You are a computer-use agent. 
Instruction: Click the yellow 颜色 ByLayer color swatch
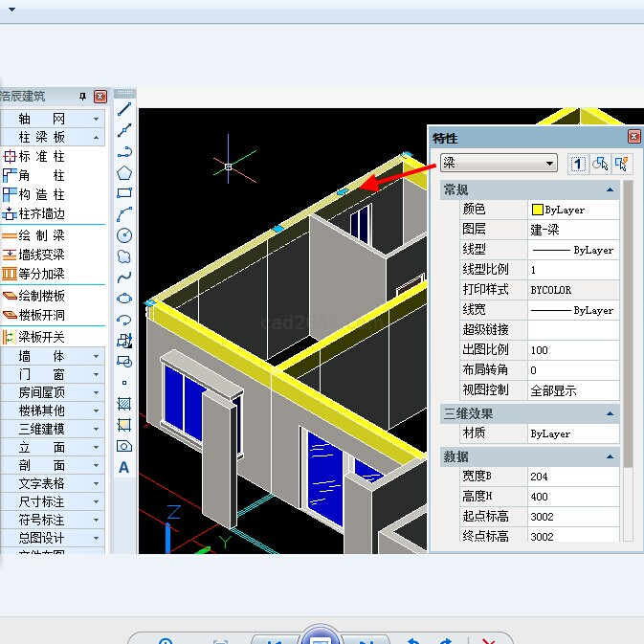tap(538, 210)
